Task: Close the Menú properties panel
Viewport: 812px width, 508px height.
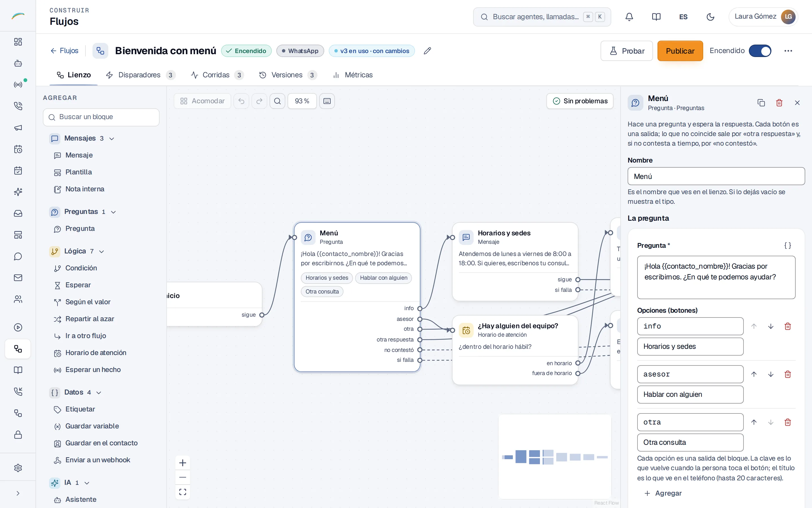Action: (x=797, y=102)
